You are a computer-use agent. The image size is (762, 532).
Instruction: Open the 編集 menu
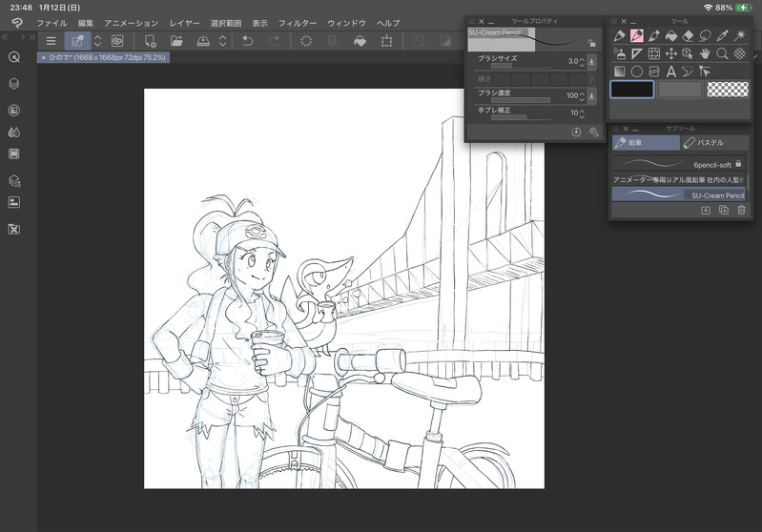tap(86, 23)
